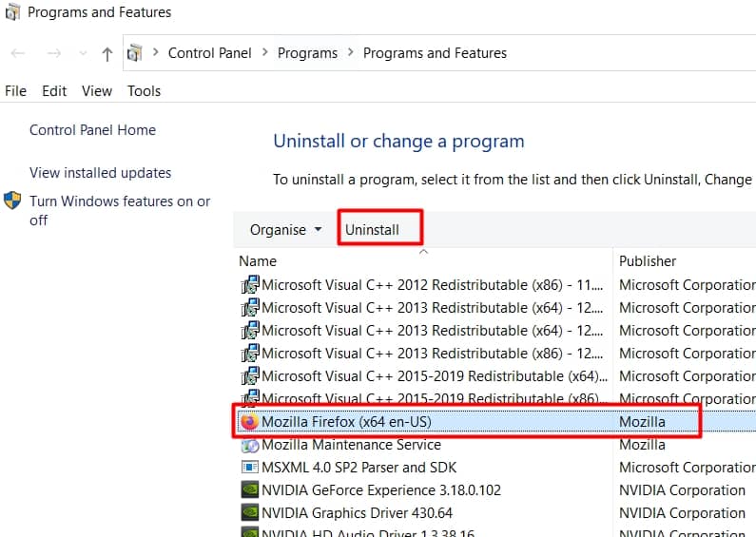The width and height of the screenshot is (756, 537).
Task: Click icon of first Visual C++ 2013 (x64) entry
Action: (250, 308)
